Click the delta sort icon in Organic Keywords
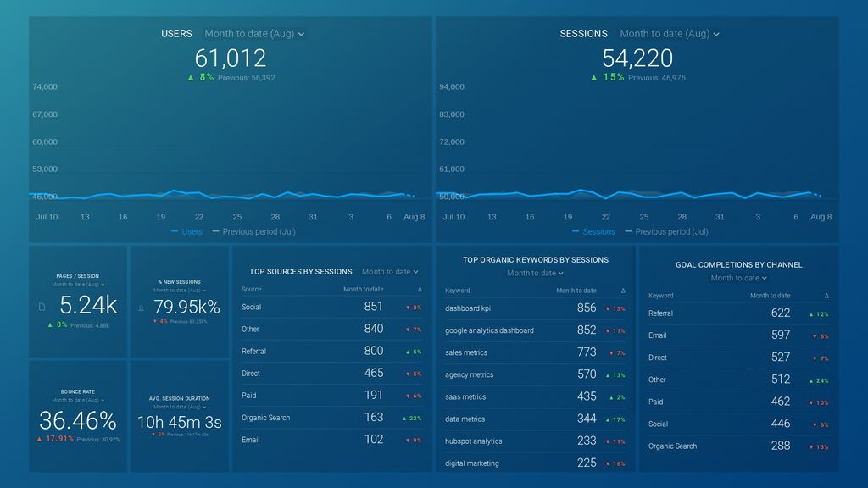Screen dimensions: 868x488 pos(623,291)
